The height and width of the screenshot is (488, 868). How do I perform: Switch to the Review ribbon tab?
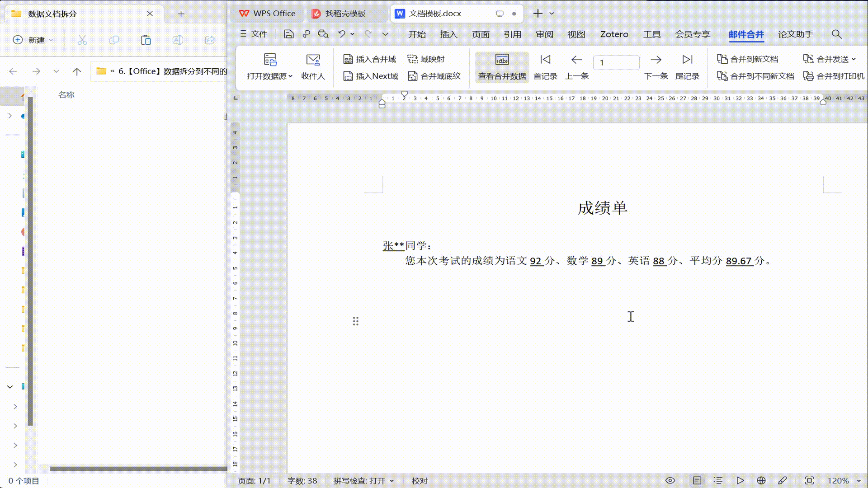[544, 34]
